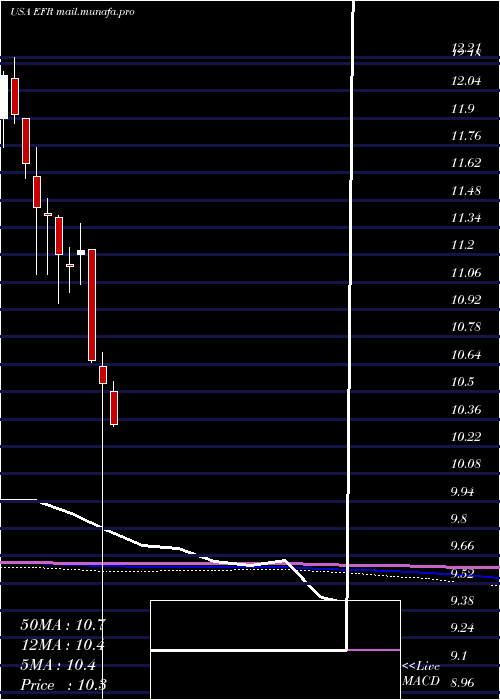Click the 11.9 price axis label
Image resolution: width=500 pixels, height=700 pixels.
point(463,108)
